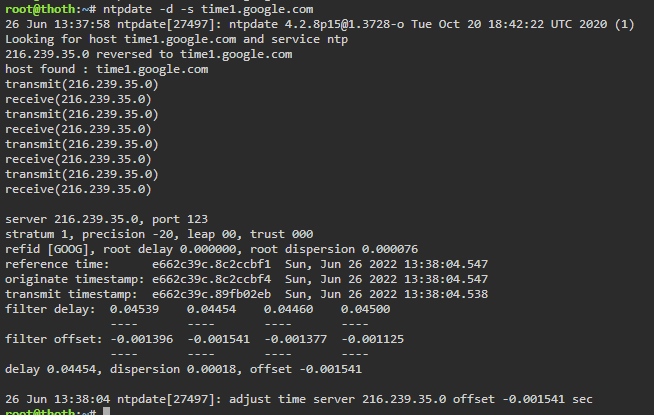654x415 pixels.
Task: Click the 'host found : time1.google.com' line
Action: tap(106, 69)
